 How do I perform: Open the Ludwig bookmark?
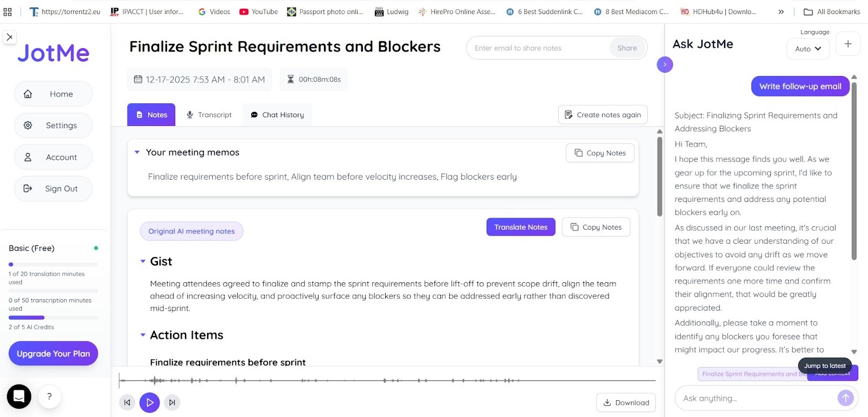coord(391,11)
